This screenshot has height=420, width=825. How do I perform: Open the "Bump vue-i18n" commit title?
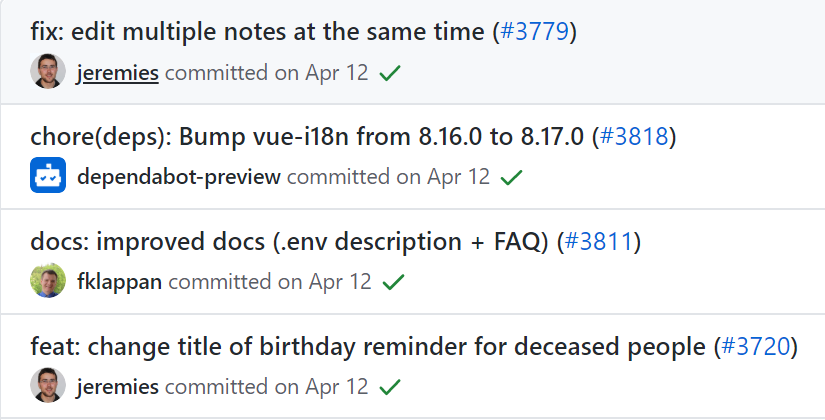pos(310,136)
